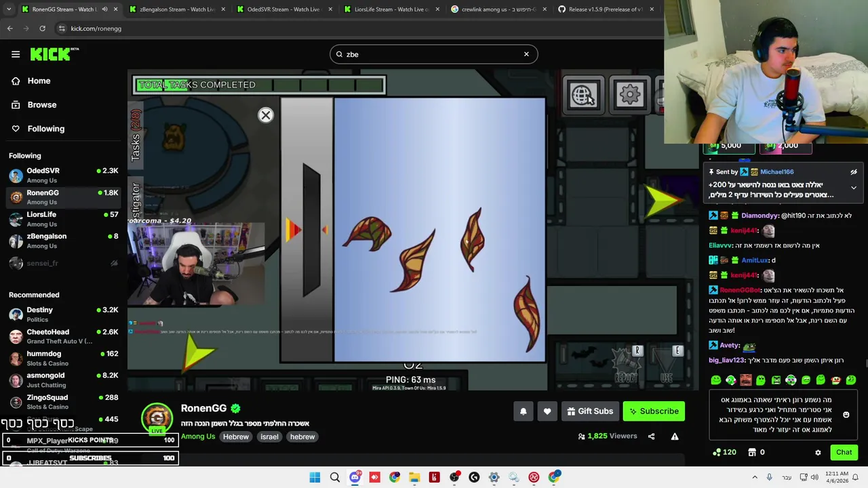Viewport: 868px width, 488px height.
Task: Close the RonenGG Stream browser tab
Action: [115, 9]
